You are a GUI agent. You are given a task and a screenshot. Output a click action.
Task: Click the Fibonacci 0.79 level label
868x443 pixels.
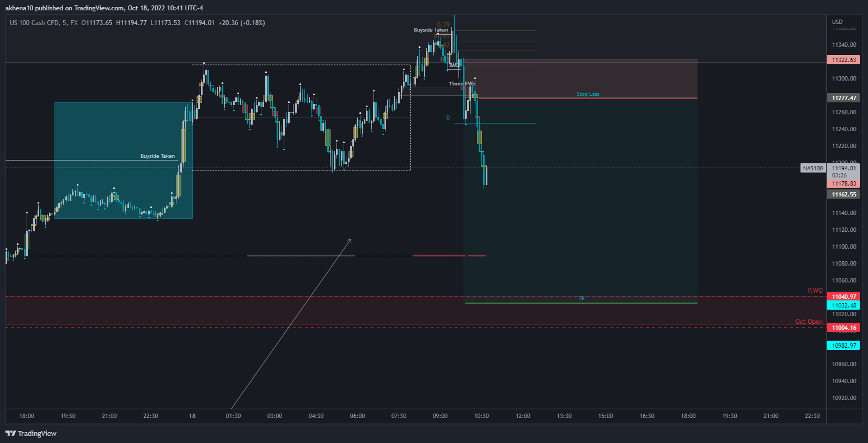pos(444,25)
